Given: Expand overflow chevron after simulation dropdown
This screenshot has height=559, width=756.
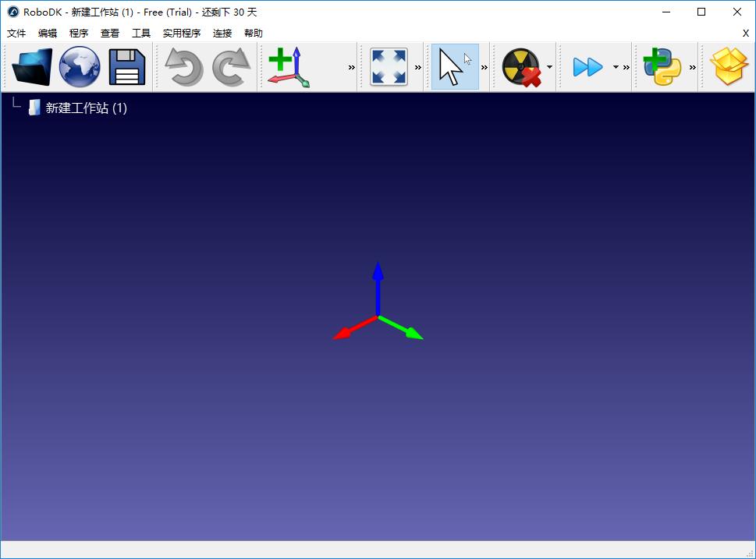Looking at the screenshot, I should click(626, 68).
